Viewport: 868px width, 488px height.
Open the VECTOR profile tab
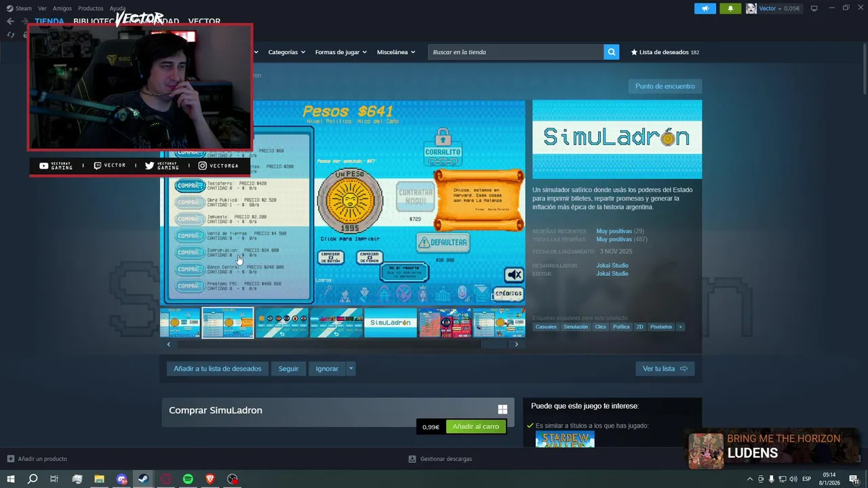click(204, 21)
